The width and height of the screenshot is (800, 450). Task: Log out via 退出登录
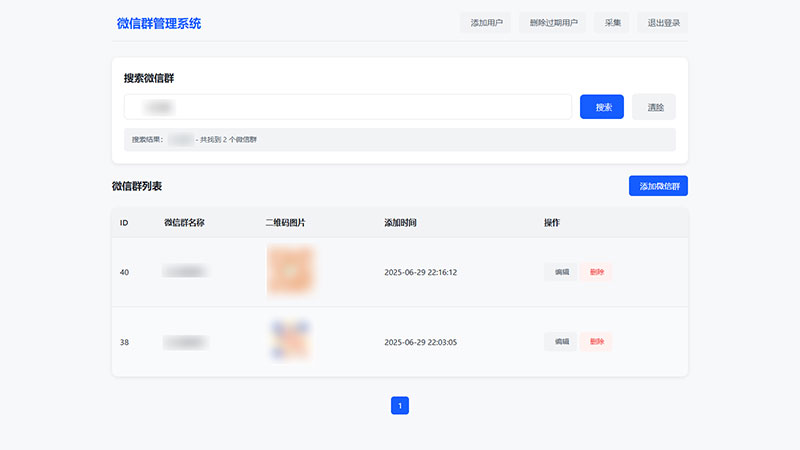click(663, 23)
